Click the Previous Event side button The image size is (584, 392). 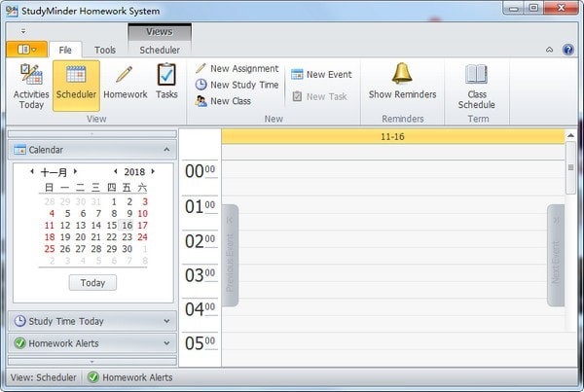coord(230,256)
